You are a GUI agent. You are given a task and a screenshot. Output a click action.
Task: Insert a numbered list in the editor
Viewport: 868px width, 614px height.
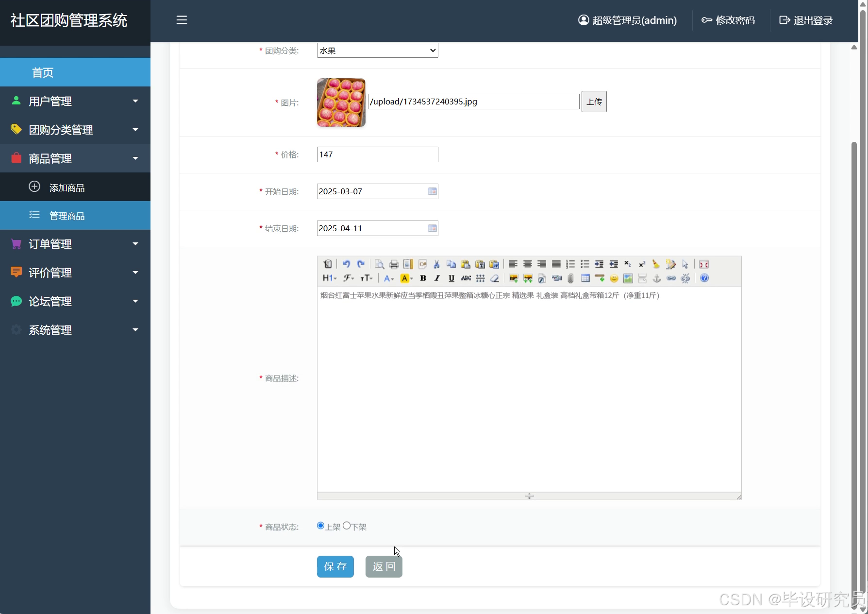tap(570, 264)
